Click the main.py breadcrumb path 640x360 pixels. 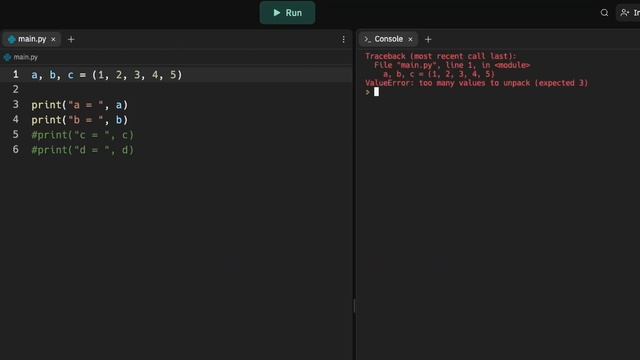tap(25, 57)
